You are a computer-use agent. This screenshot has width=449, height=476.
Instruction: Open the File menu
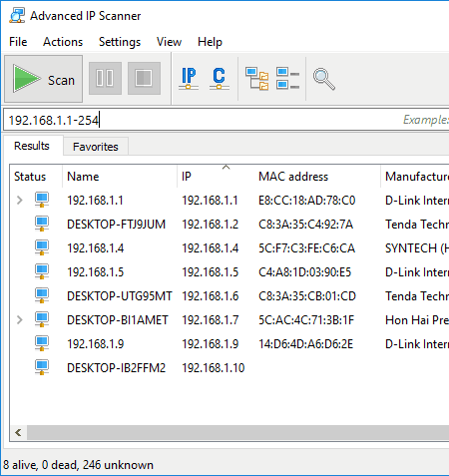(18, 42)
